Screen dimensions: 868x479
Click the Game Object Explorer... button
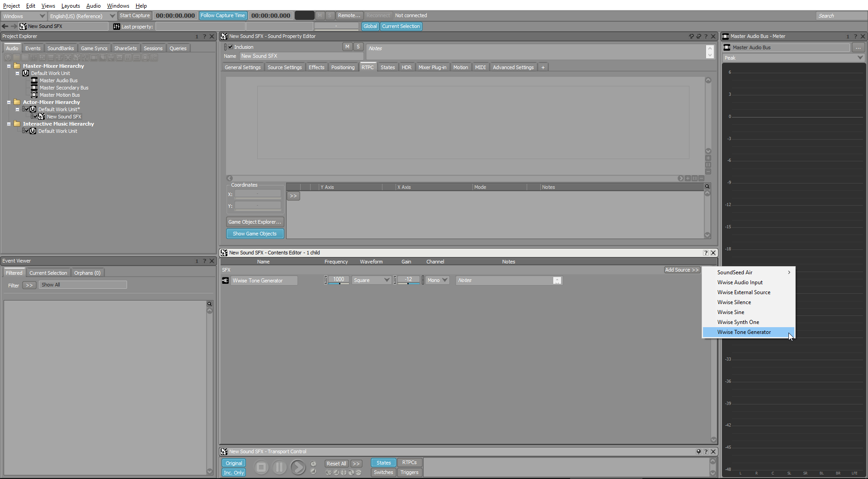pyautogui.click(x=255, y=222)
